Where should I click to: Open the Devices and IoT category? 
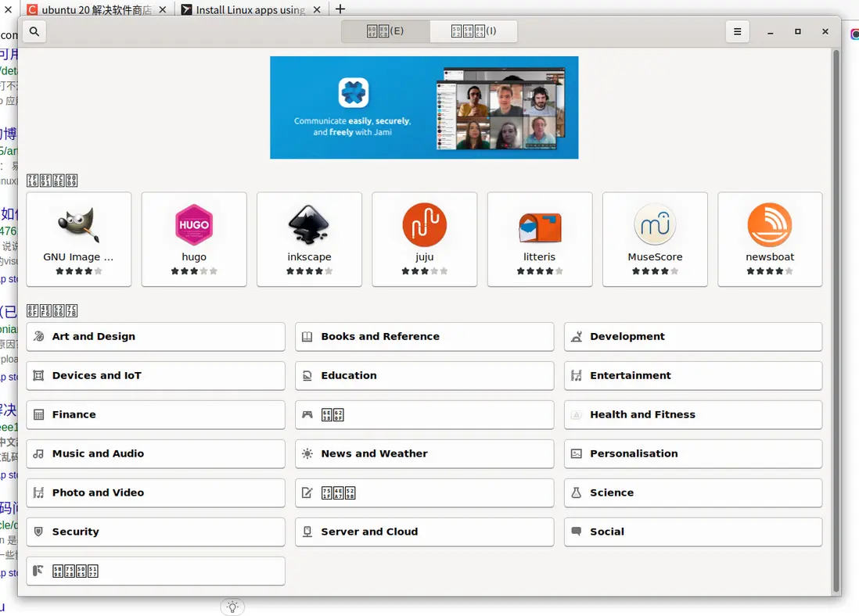coord(156,376)
